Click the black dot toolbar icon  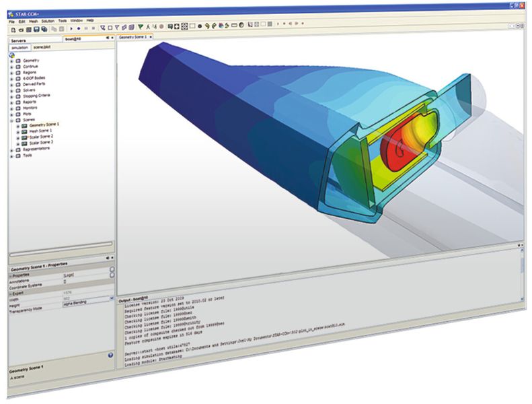(x=200, y=26)
